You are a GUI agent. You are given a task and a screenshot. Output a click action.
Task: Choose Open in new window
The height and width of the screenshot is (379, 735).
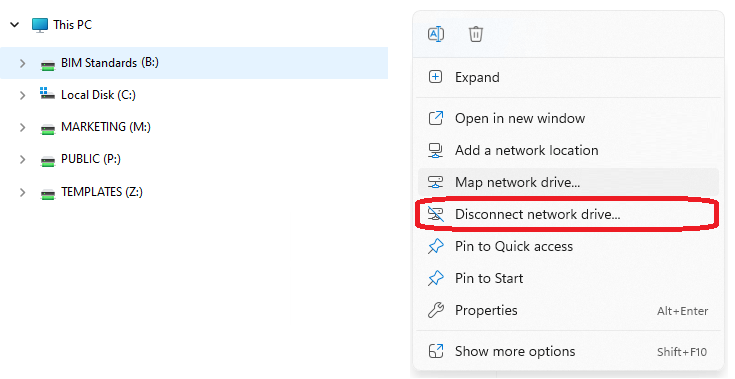(x=568, y=118)
